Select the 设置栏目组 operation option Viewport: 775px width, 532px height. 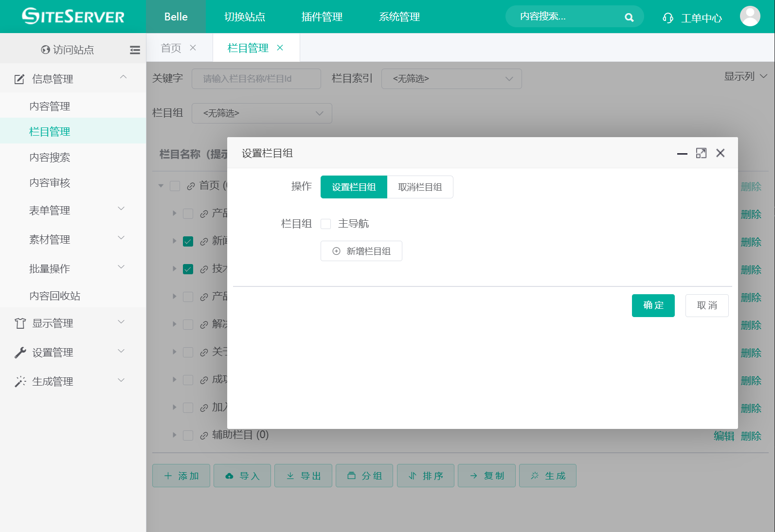[354, 187]
